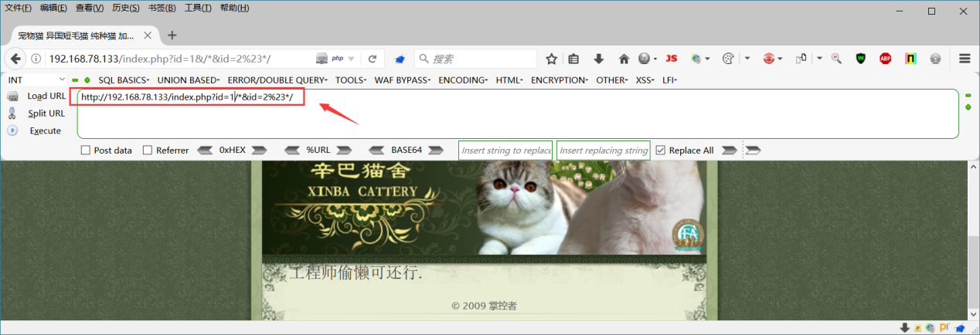Click the green shield W icon
The height and width of the screenshot is (335, 980).
click(861, 59)
